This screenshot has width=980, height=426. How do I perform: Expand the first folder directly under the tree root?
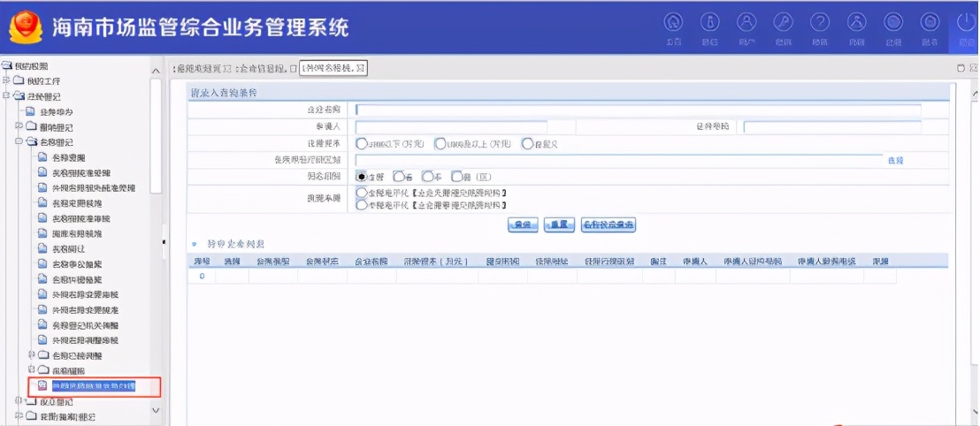[6, 80]
